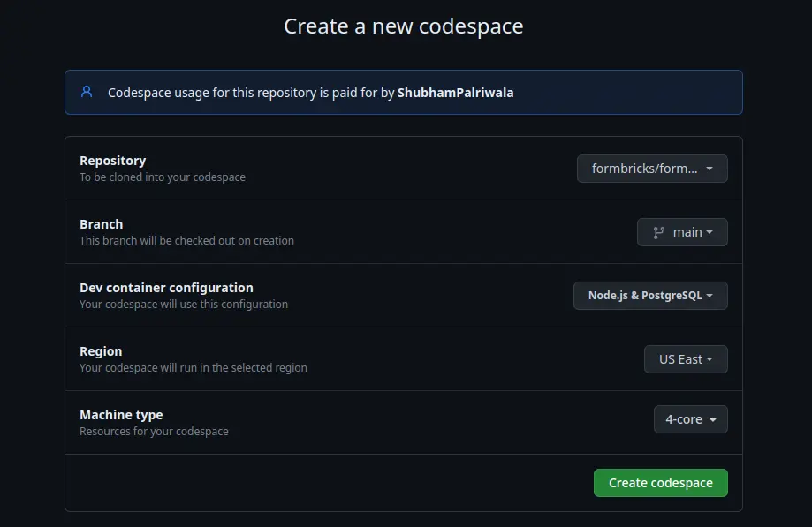The width and height of the screenshot is (812, 527).
Task: Click the "Repository" label
Action: (112, 161)
